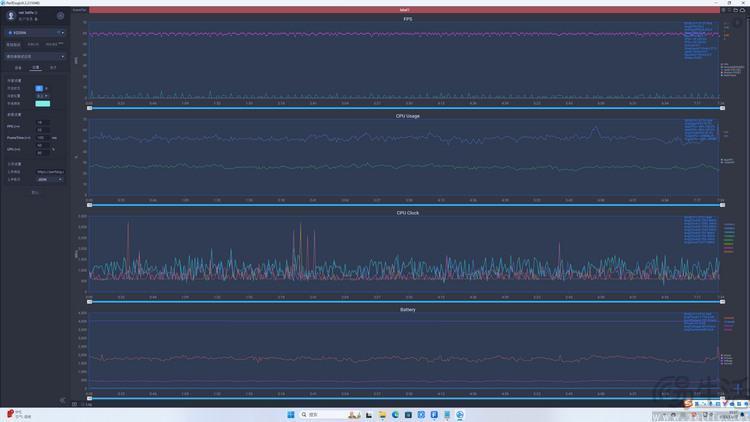Screen dimensions: 750x422
Task: Click the first icon in top-right toolbar
Action: coord(723,10)
